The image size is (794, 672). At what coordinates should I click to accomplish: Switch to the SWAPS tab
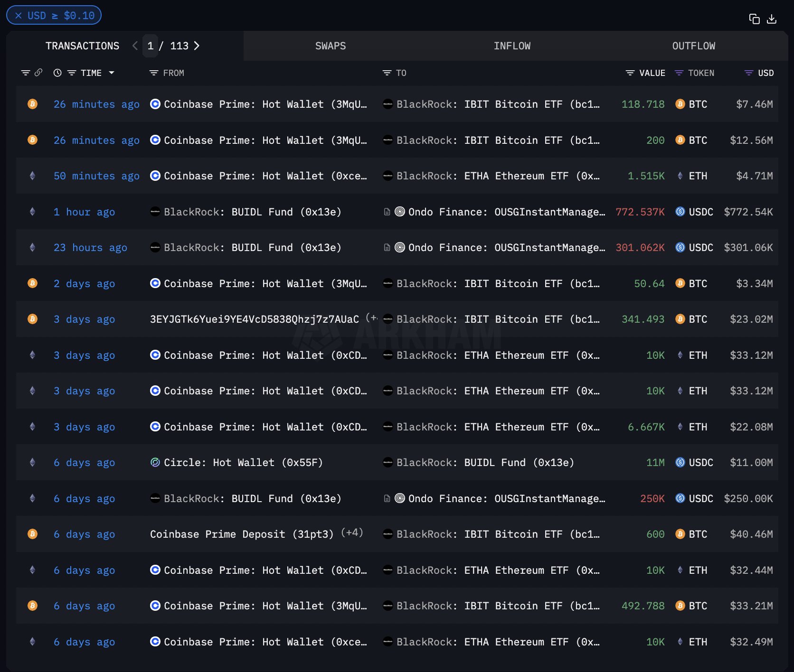coord(331,46)
